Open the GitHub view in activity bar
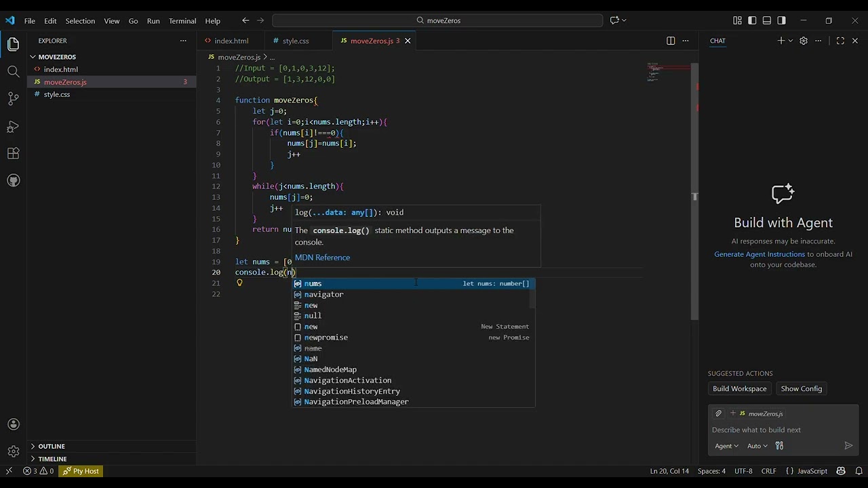 point(13,181)
